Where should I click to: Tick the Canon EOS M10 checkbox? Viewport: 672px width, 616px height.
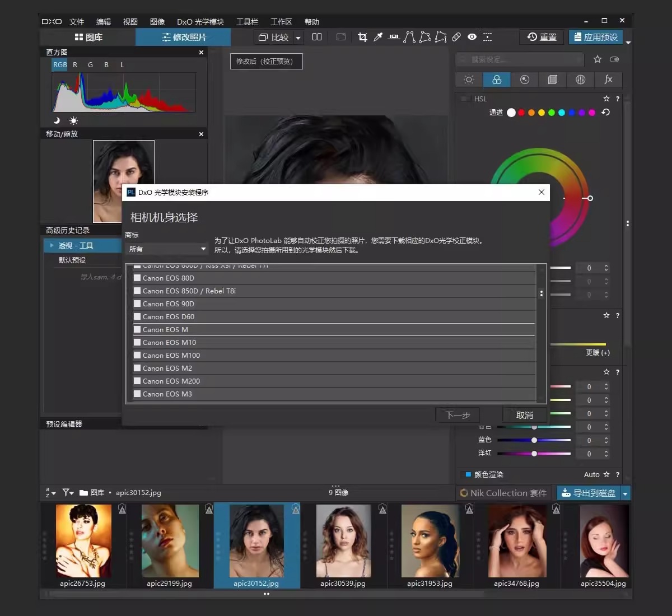coord(137,342)
